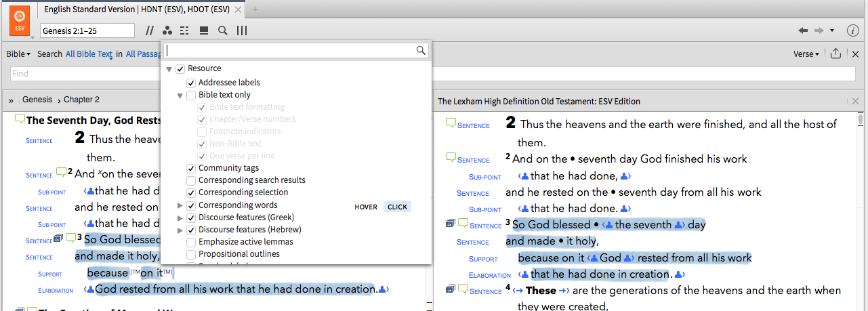The width and height of the screenshot is (868, 311).
Task: Click left-pane multi-resource icon at verse 3
Action: (x=58, y=239)
